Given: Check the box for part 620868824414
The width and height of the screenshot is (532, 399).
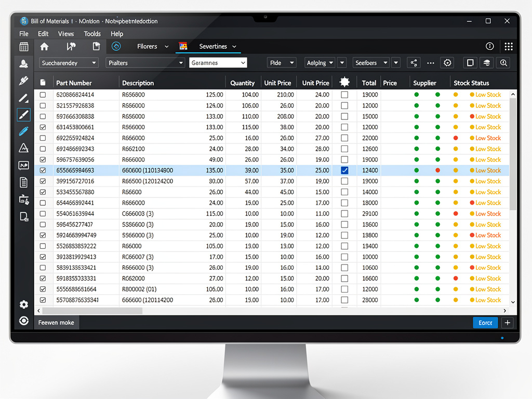Looking at the screenshot, I should (x=43, y=95).
